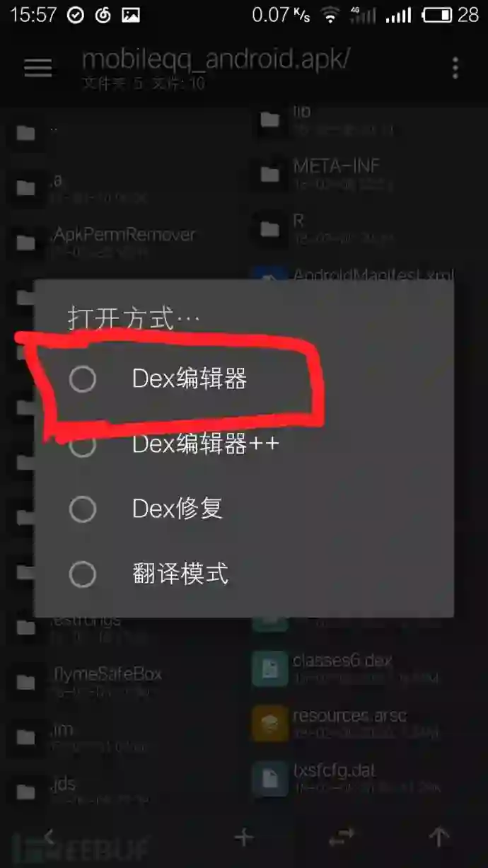Choose the Dex修复 option text
This screenshot has width=488, height=868.
point(178,509)
